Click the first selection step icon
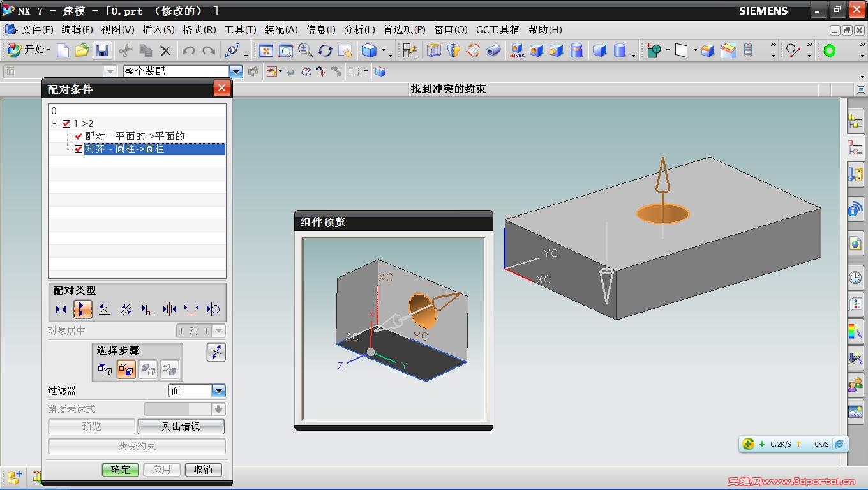The width and height of the screenshot is (868, 490). (x=105, y=369)
